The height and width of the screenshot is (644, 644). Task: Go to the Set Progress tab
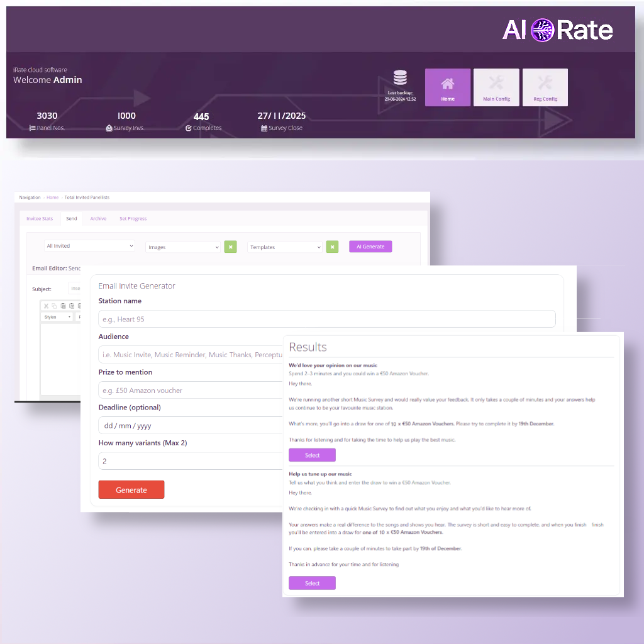(x=133, y=219)
